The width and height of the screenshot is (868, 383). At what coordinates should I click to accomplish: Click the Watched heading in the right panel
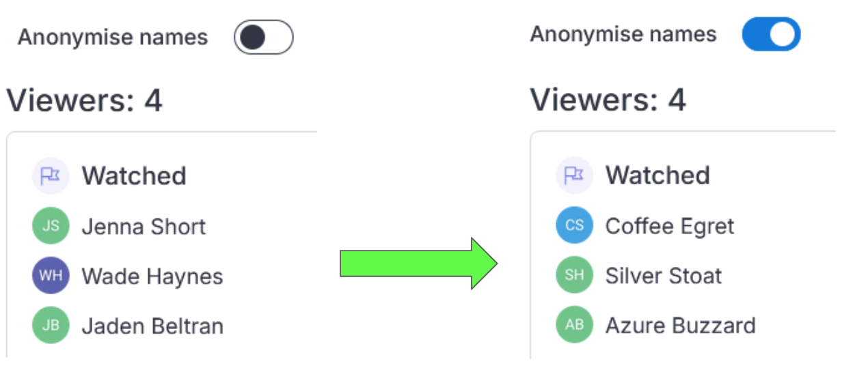[657, 175]
